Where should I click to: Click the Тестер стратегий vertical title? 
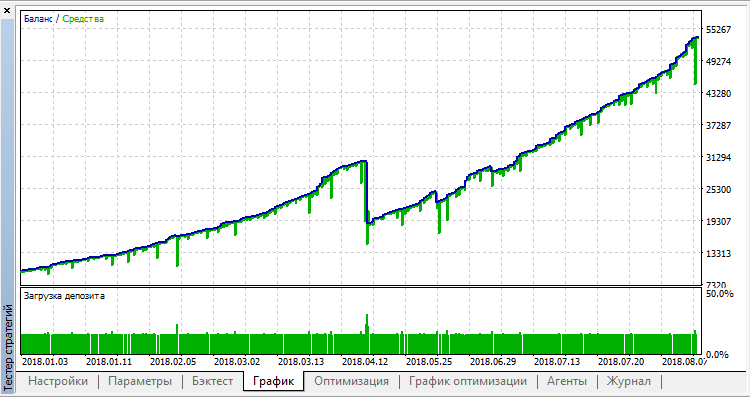click(8, 347)
